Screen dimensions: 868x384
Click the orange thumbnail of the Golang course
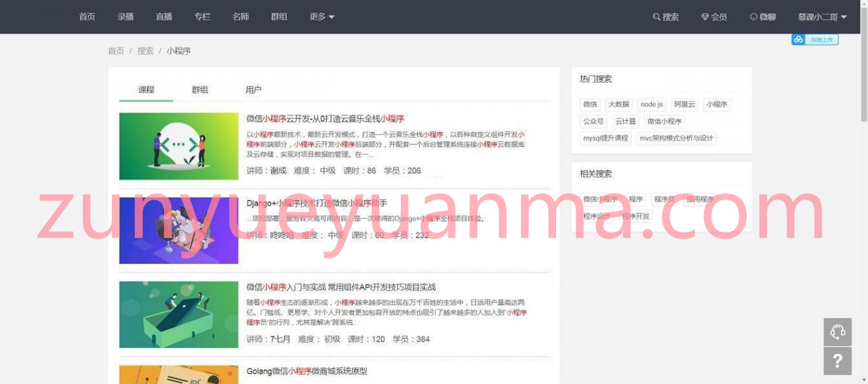pyautogui.click(x=179, y=375)
